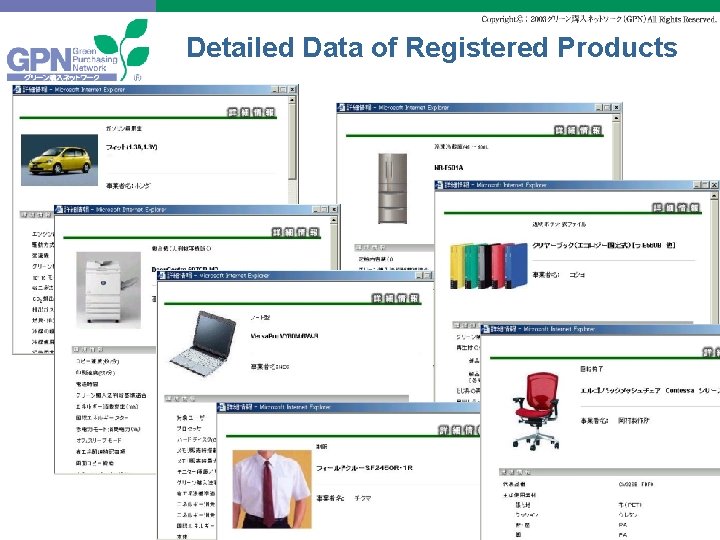Click the IE page icon in the chair window title bar

485,329
